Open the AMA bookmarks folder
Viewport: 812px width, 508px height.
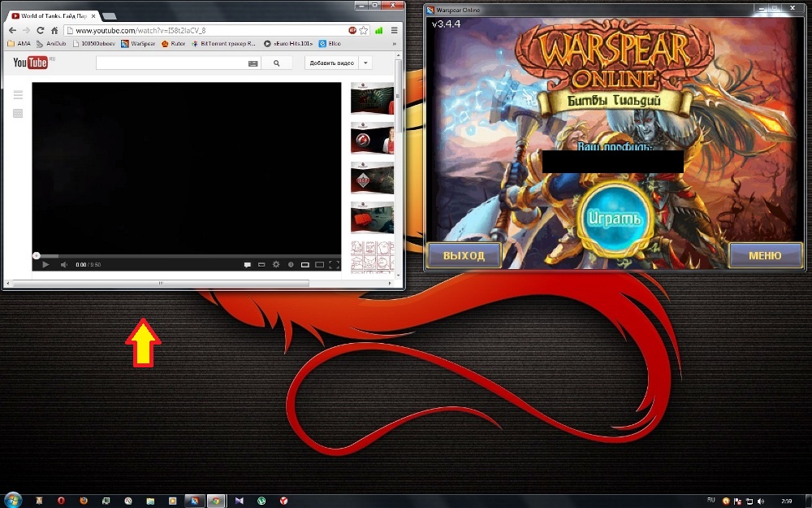19,44
